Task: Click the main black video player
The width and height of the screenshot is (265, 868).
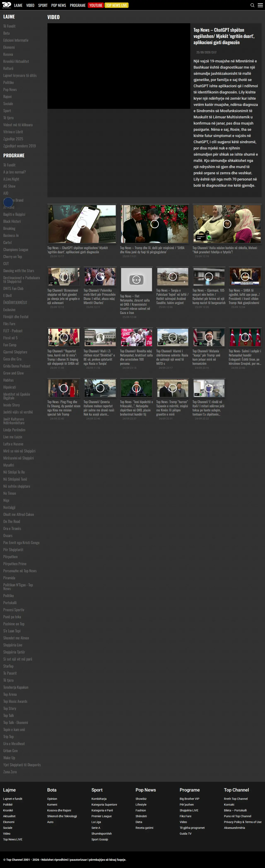Action: (119, 66)
